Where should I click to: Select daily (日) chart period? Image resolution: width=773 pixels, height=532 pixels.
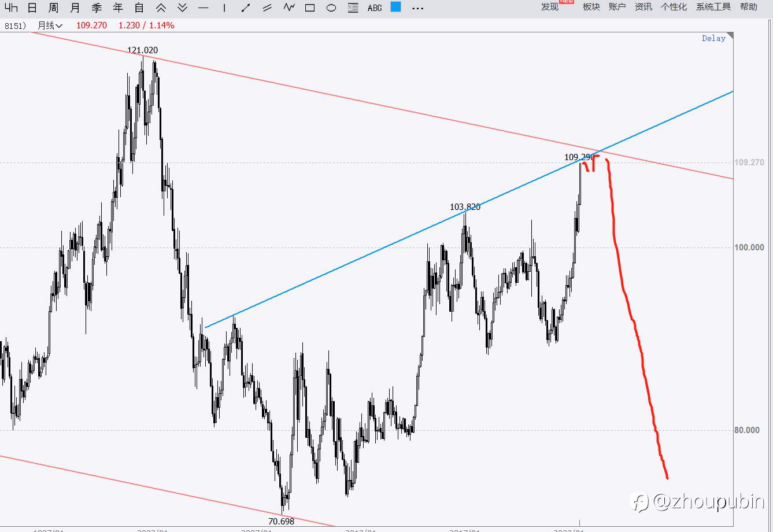click(32, 8)
